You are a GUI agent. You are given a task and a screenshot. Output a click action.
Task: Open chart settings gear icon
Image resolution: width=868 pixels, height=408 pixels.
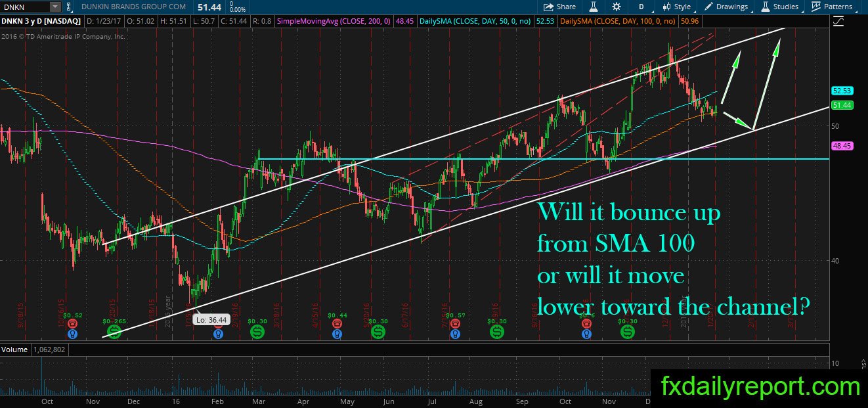(616, 7)
